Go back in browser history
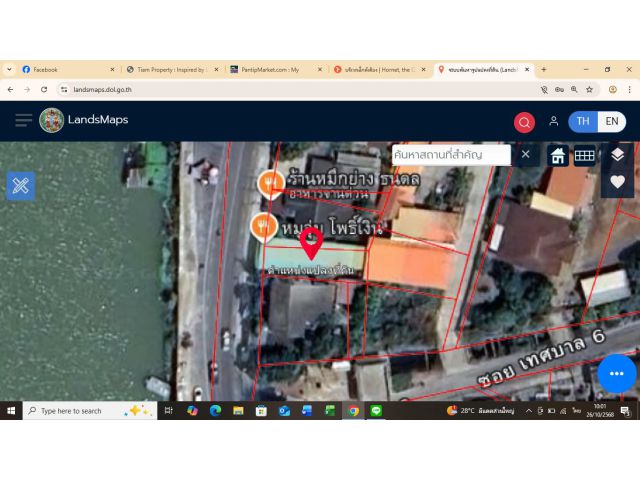640x480 pixels. pyautogui.click(x=11, y=89)
